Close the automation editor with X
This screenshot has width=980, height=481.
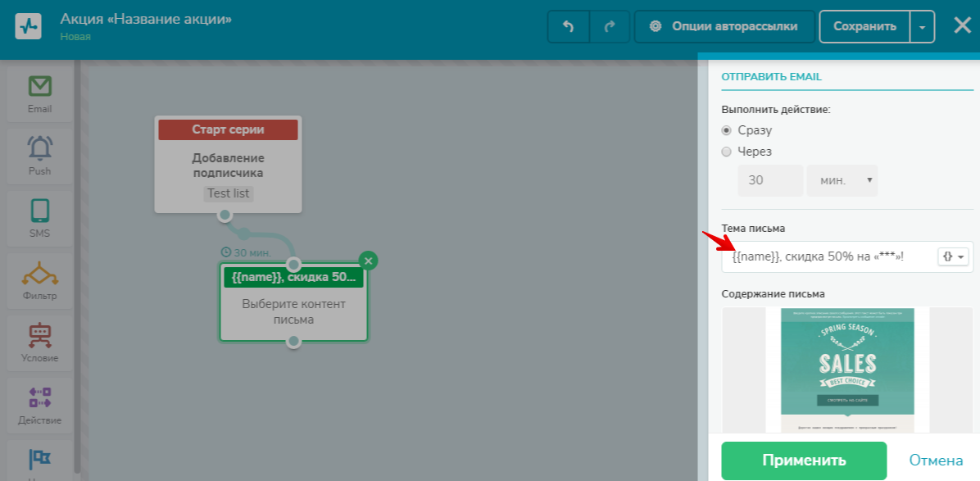tap(962, 25)
